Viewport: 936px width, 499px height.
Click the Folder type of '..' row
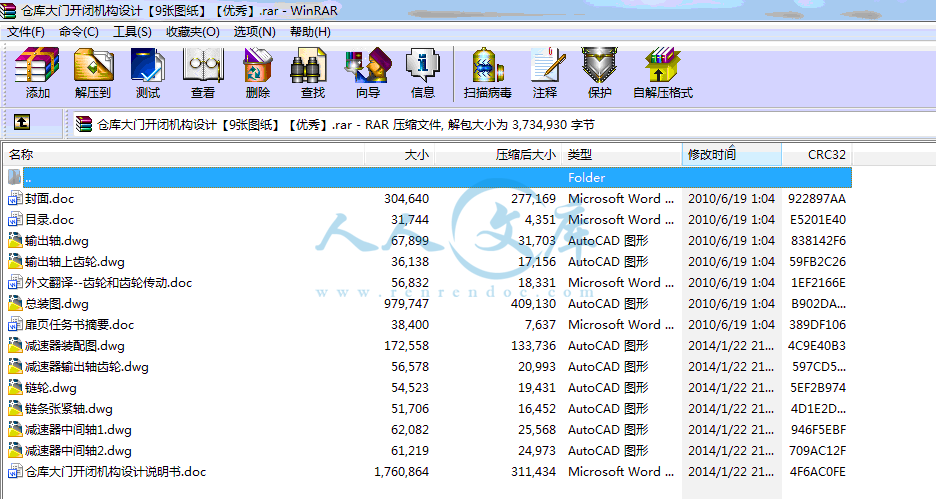click(586, 177)
